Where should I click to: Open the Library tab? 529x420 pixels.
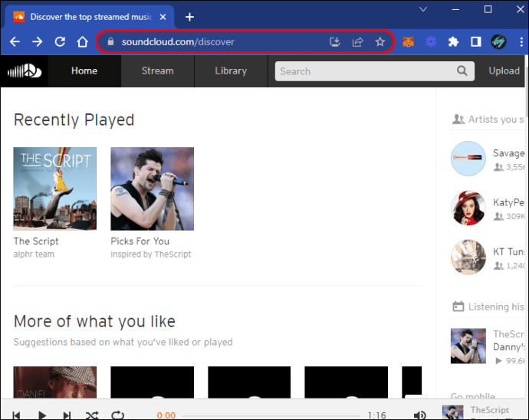pyautogui.click(x=230, y=71)
